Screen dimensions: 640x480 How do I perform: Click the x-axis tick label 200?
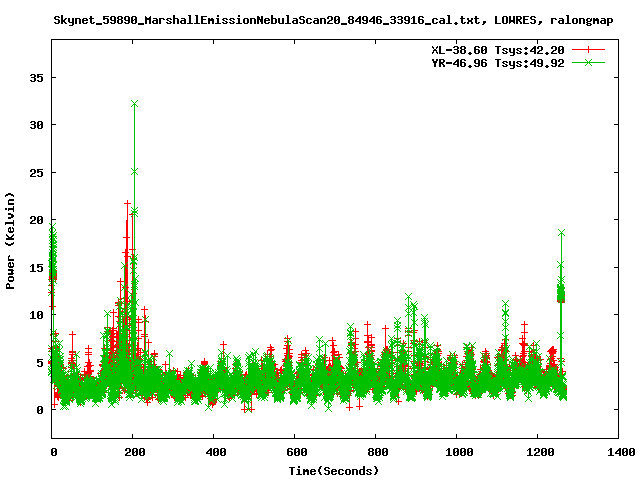pos(135,452)
